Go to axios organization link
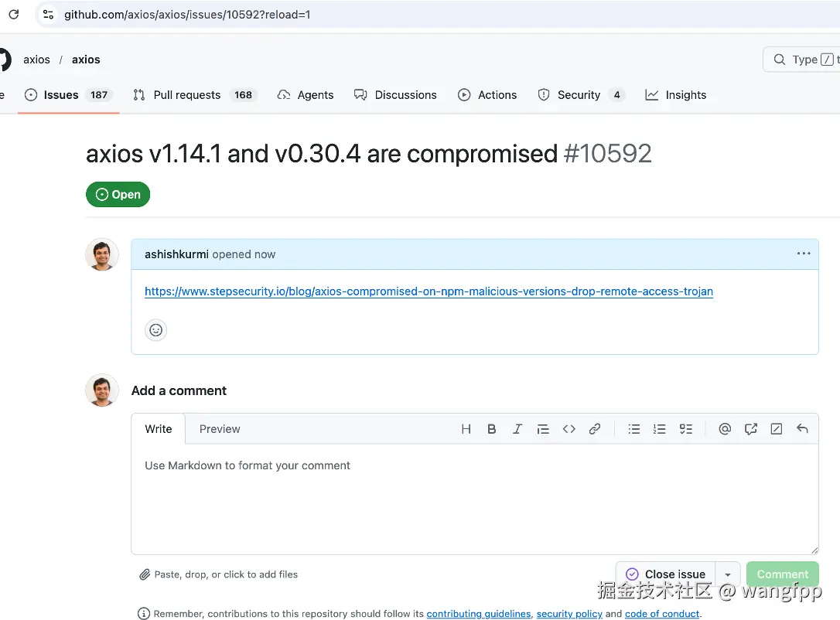The width and height of the screenshot is (840, 620). point(36,60)
